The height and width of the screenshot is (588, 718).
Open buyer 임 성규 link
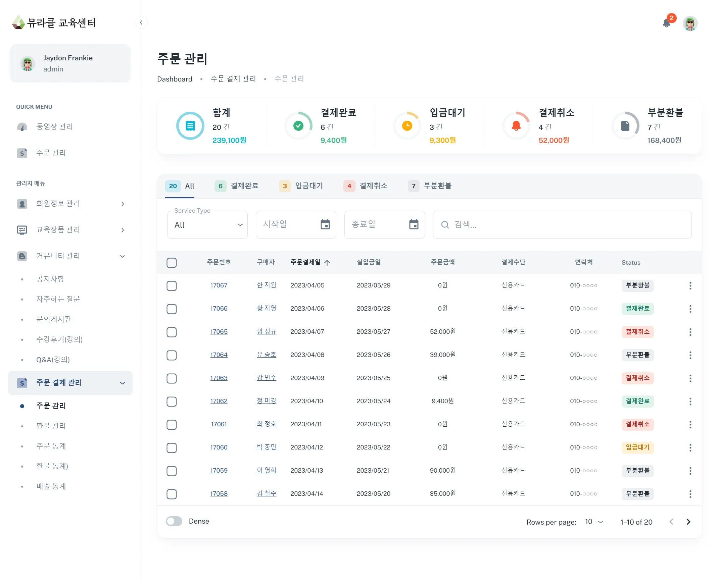[x=267, y=332]
